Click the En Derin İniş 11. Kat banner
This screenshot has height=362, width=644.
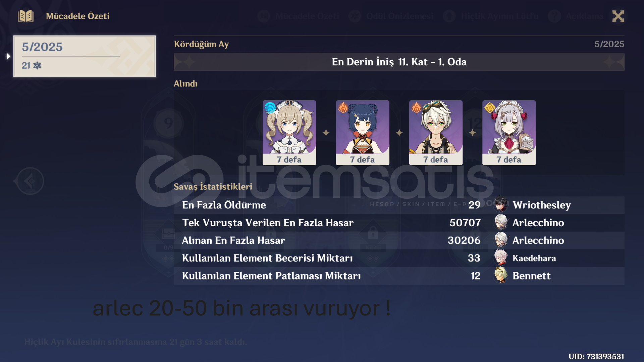[399, 62]
